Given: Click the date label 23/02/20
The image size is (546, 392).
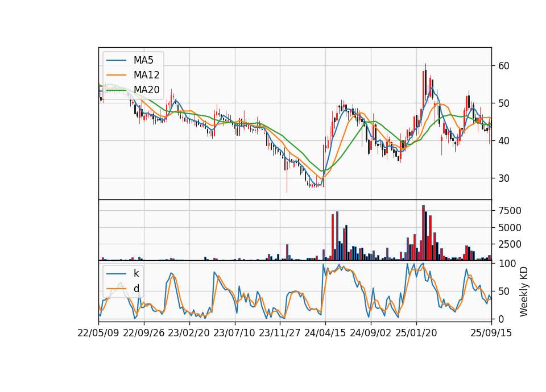Looking at the screenshot, I should pos(189,333).
